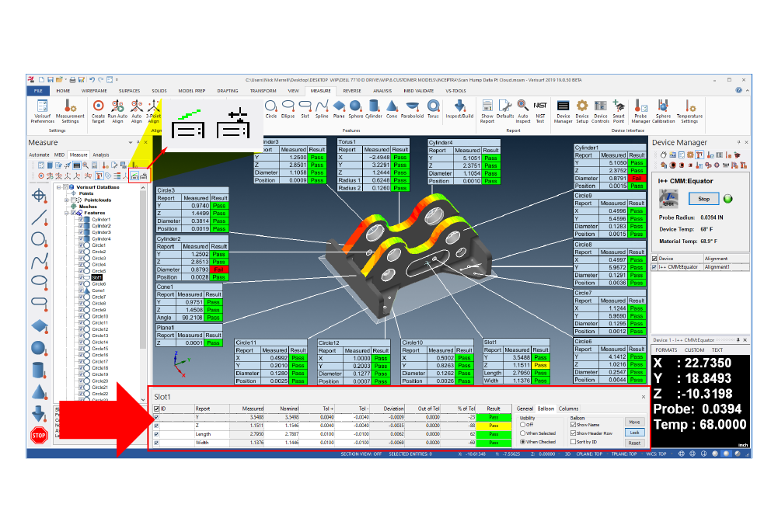The width and height of the screenshot is (778, 532).
Task: Select the Cylinder feature tool
Action: tap(374, 109)
